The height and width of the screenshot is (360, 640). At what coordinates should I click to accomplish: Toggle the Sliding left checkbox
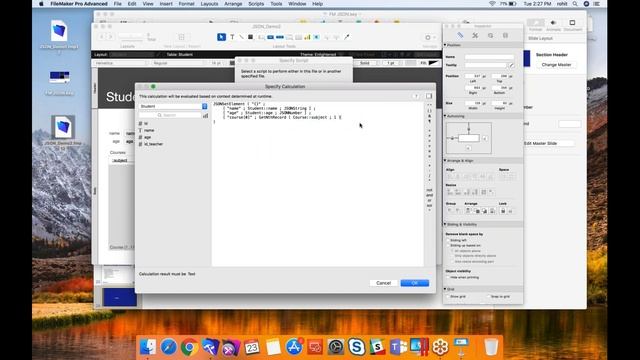[448, 240]
